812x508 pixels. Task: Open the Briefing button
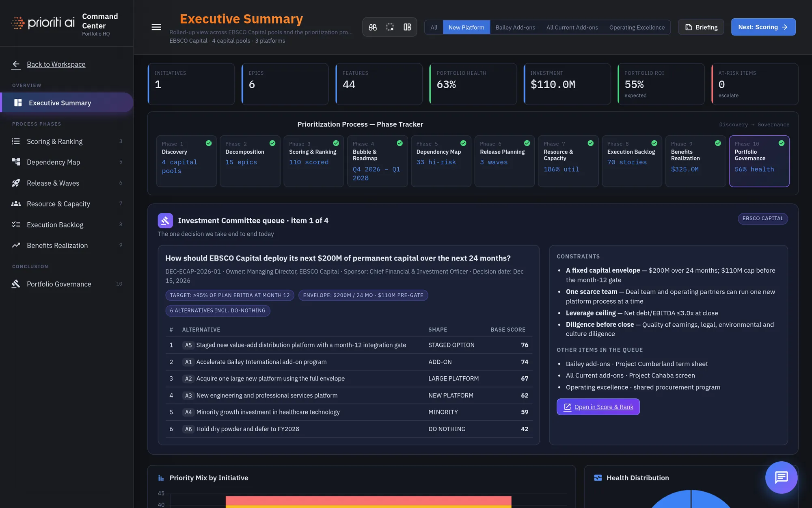click(701, 27)
